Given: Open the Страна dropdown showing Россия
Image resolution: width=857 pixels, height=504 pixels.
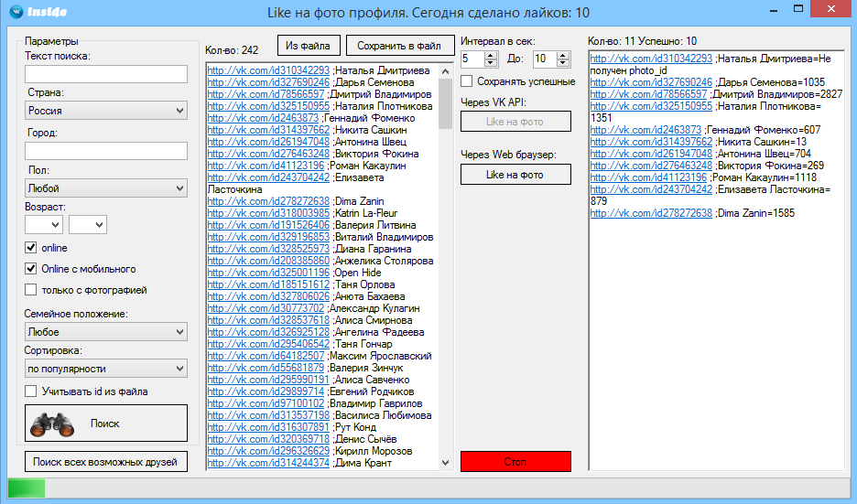Looking at the screenshot, I should (106, 111).
